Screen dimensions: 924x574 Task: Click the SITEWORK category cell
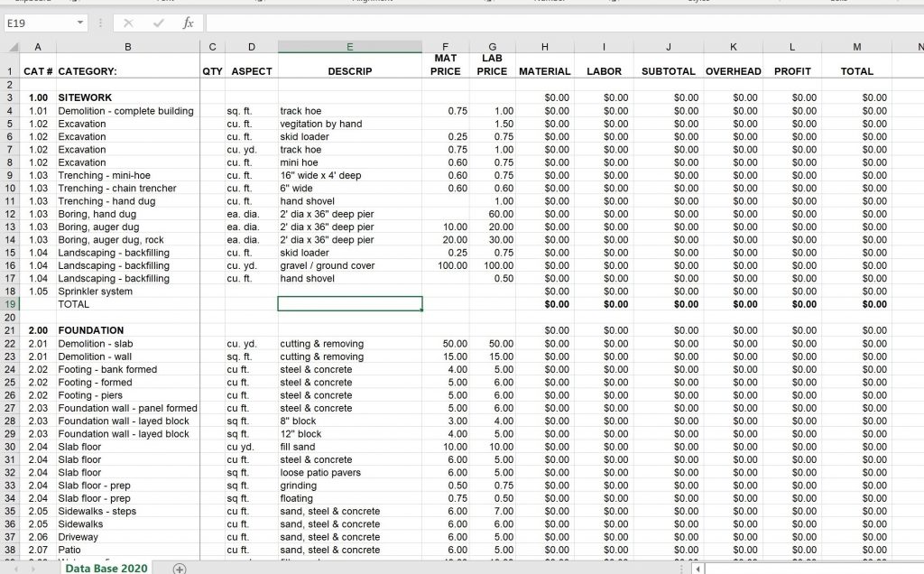coord(86,97)
